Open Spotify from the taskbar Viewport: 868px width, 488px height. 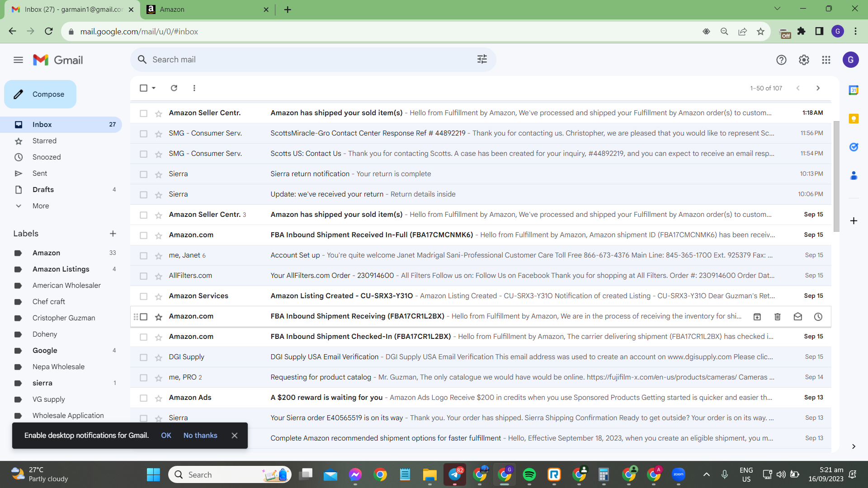529,474
